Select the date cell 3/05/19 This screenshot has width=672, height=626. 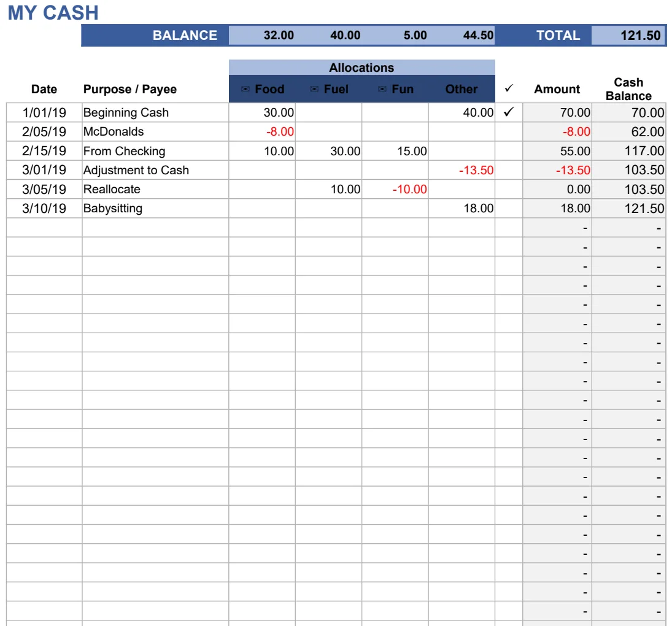pyautogui.click(x=44, y=189)
